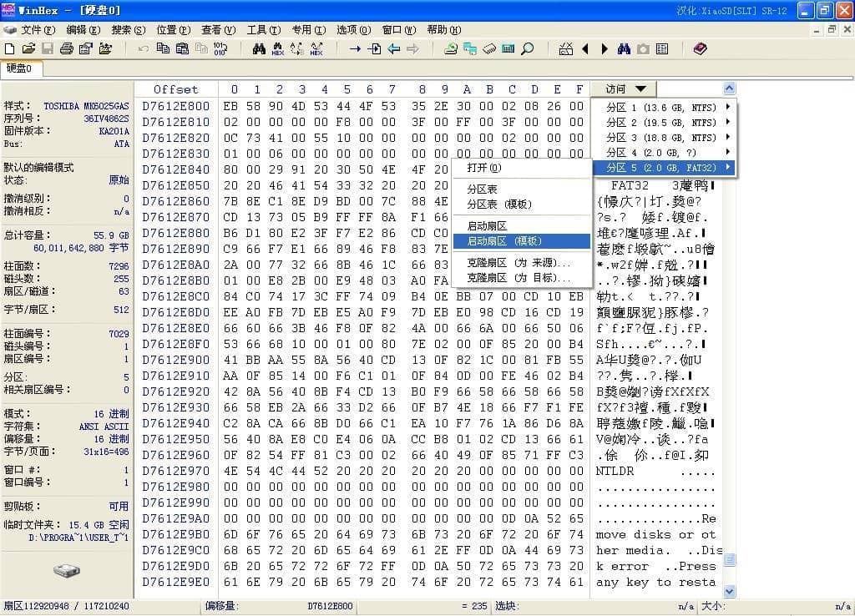Open the 搜索(S) menu
Viewport: 855px width, 616px height.
click(x=128, y=30)
